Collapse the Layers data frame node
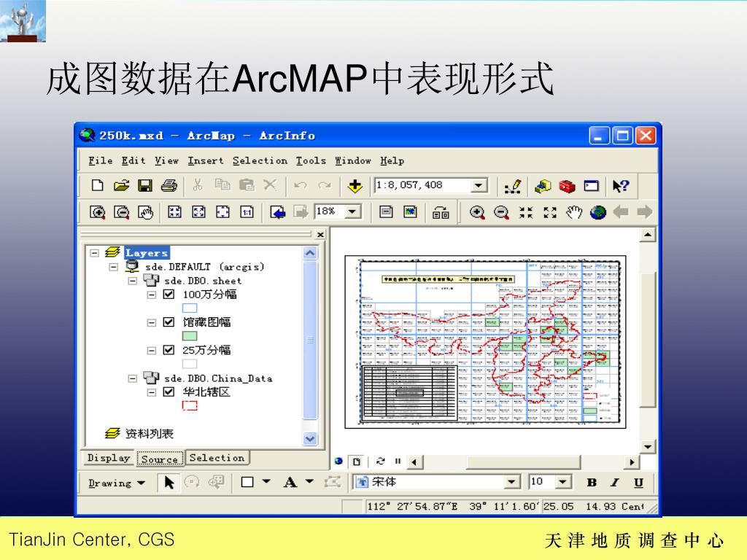 [x=94, y=253]
